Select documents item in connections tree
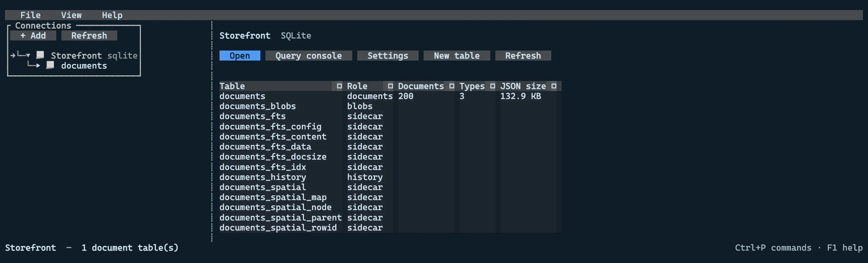Image resolution: width=868 pixels, height=263 pixels. (x=84, y=66)
